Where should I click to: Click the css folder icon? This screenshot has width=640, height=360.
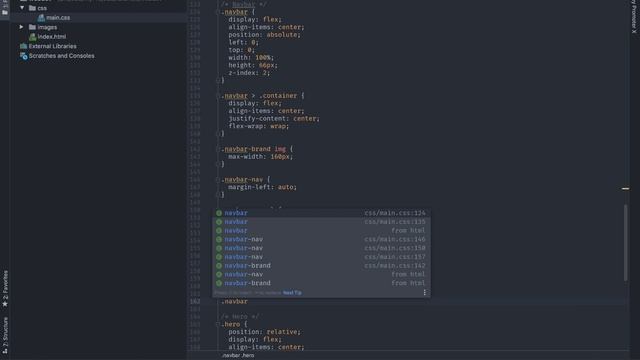pyautogui.click(x=32, y=8)
